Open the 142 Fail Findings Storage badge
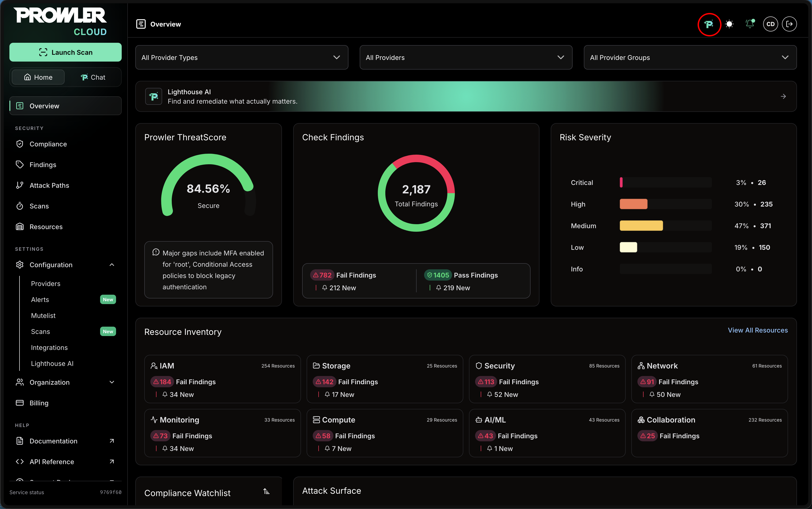The height and width of the screenshot is (509, 812). [x=324, y=382]
